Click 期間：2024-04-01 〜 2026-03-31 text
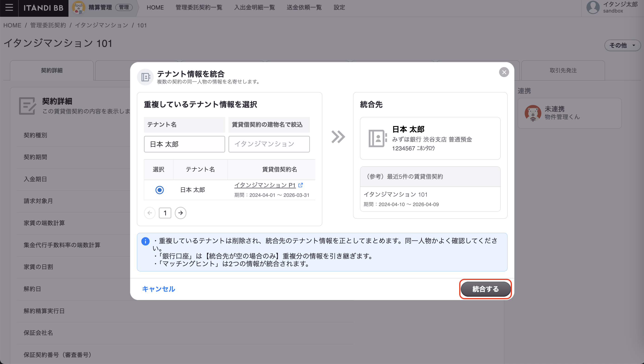The width and height of the screenshot is (644, 364). pos(272,195)
